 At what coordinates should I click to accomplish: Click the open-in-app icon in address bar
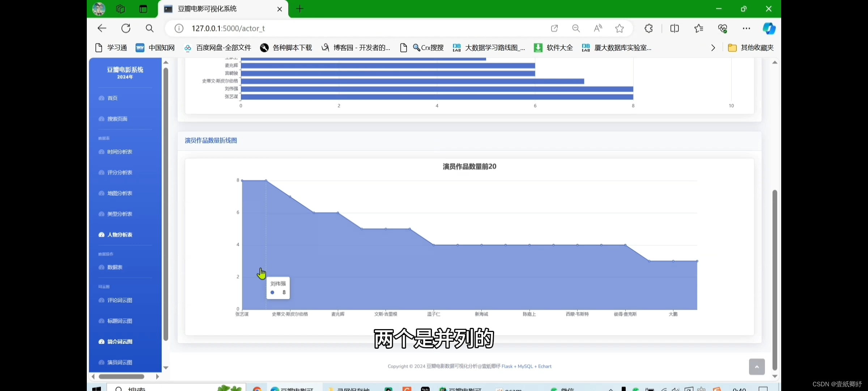[x=554, y=28]
